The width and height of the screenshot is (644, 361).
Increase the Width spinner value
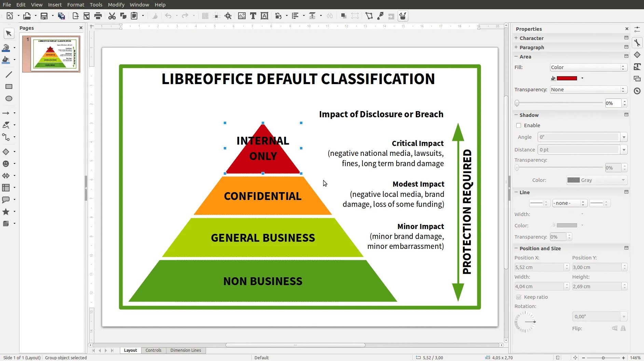[x=567, y=284]
